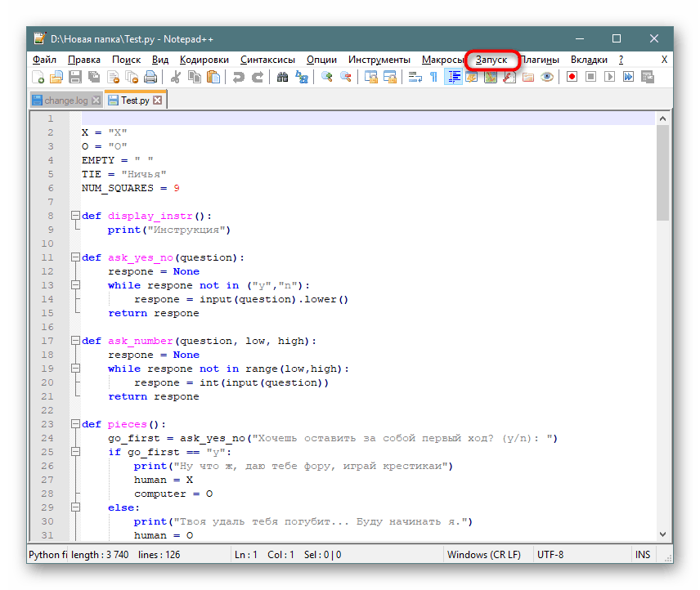Open the Function List panel icon
700x590 pixels.
(x=509, y=77)
